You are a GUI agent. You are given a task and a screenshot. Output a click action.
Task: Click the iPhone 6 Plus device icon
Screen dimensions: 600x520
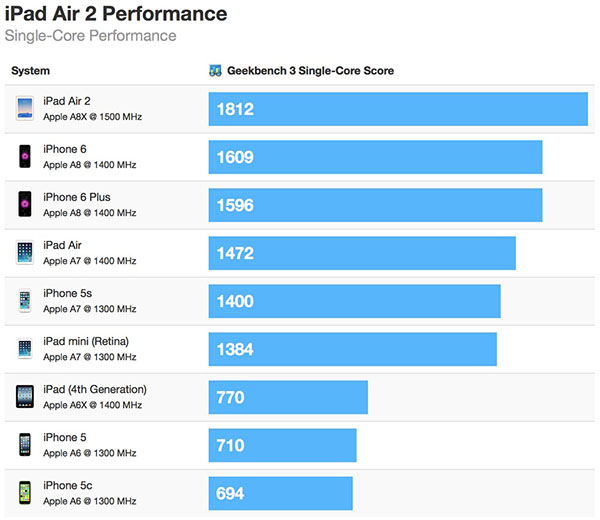[25, 205]
